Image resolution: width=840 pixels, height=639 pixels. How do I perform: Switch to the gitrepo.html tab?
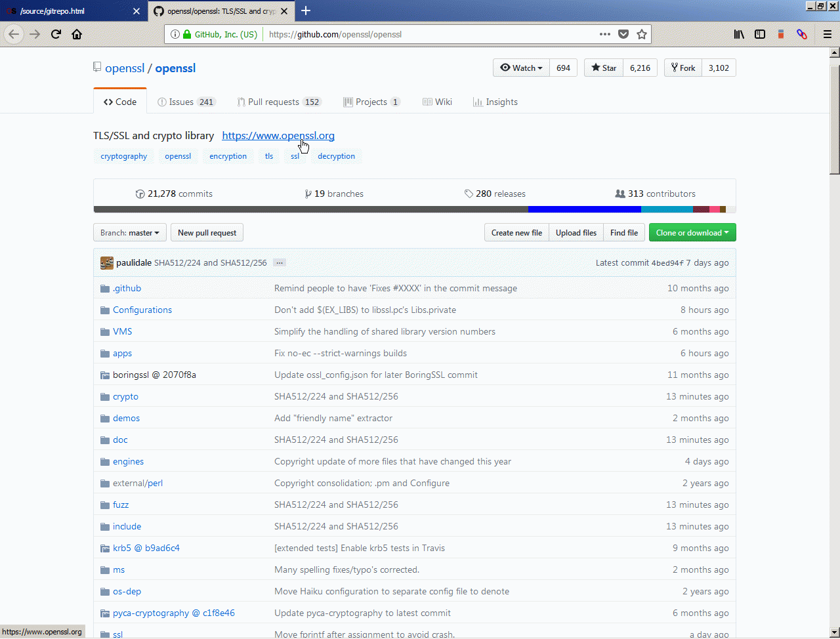click(72, 11)
